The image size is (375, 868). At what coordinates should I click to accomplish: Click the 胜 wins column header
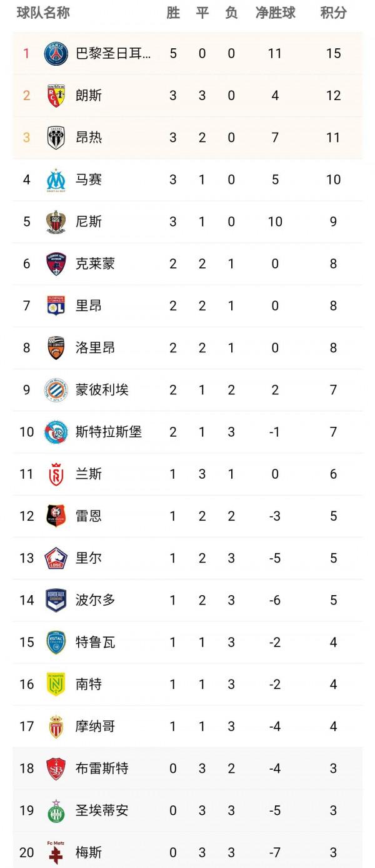pos(173,13)
